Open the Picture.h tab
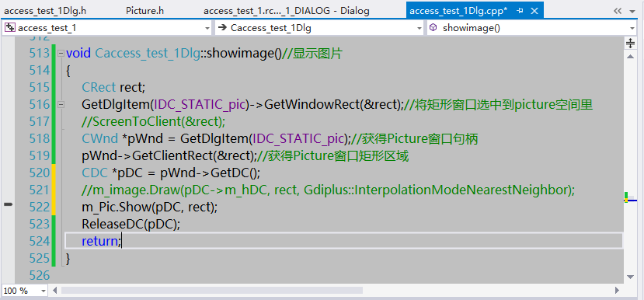 145,11
